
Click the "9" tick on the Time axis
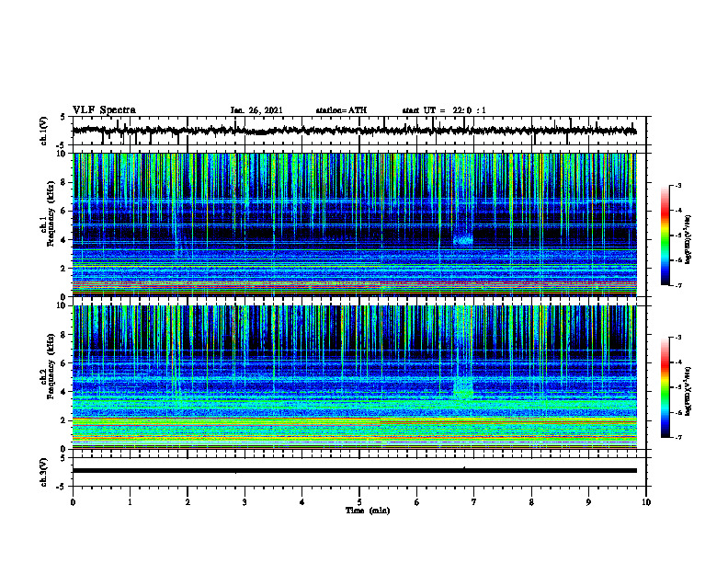click(588, 502)
